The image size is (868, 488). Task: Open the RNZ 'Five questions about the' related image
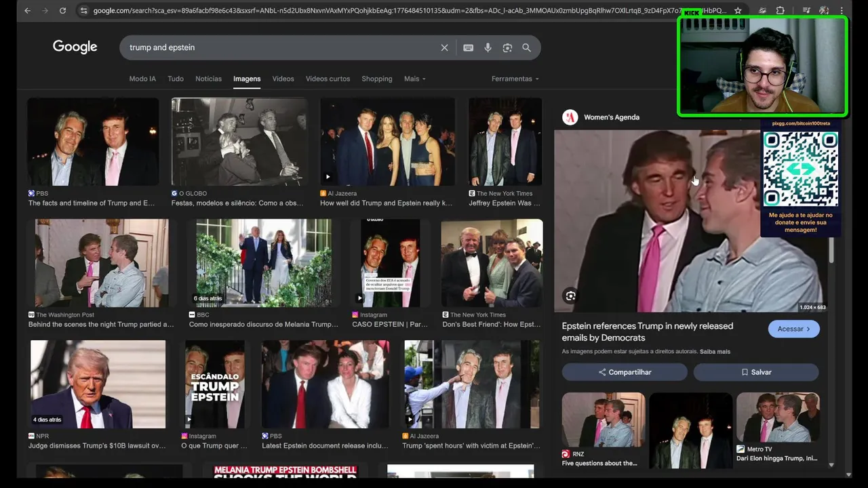(603, 420)
